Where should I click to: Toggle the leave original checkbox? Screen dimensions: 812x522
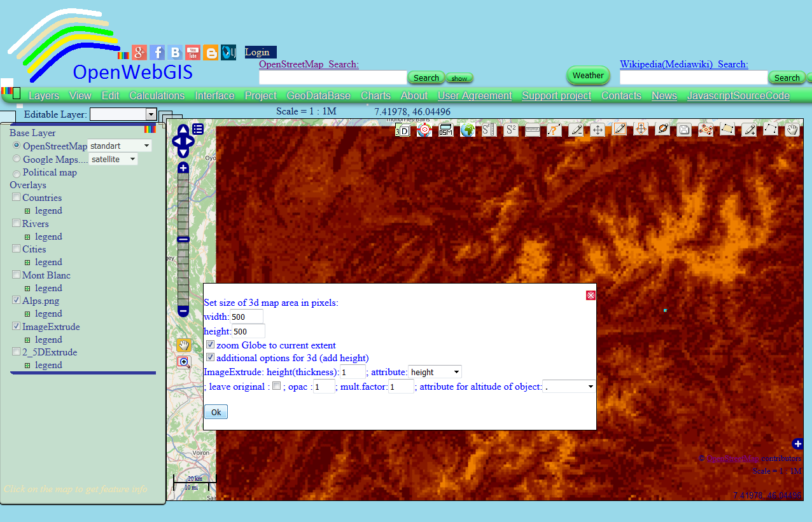click(x=276, y=386)
